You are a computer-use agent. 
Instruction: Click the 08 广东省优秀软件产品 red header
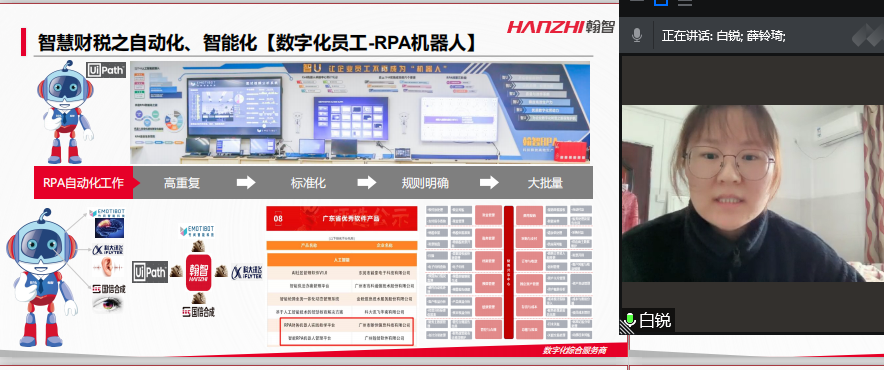(x=342, y=218)
